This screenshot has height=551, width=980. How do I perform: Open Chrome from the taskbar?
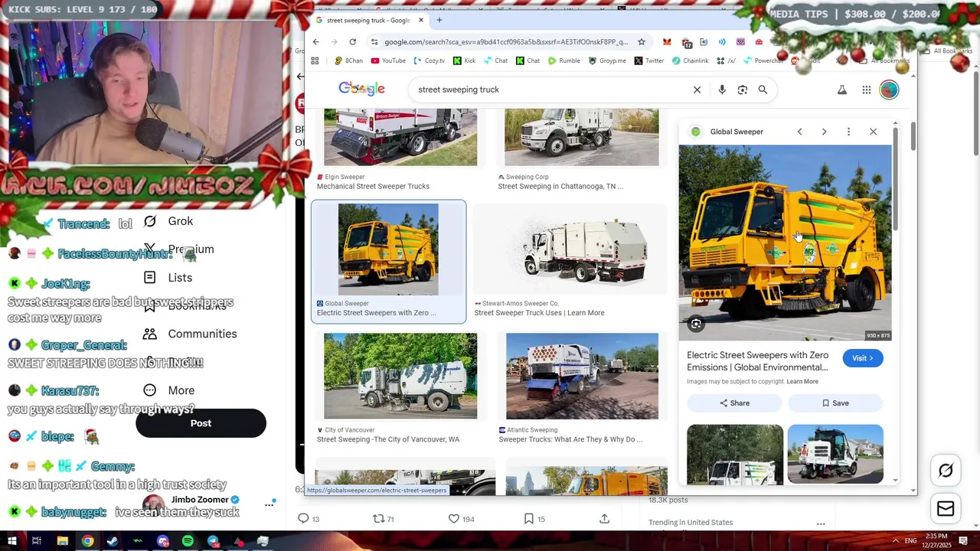coord(87,541)
